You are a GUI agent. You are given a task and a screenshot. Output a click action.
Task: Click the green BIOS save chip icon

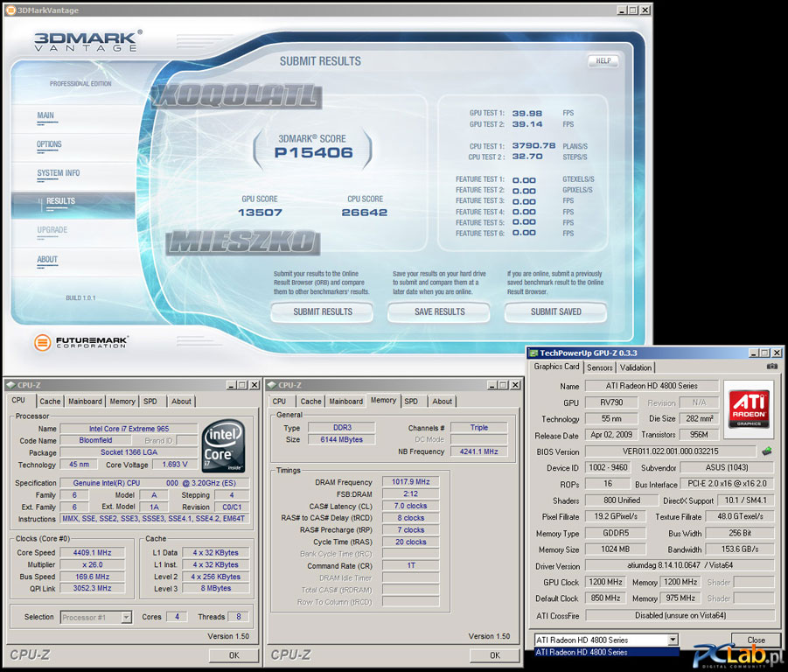pyautogui.click(x=767, y=451)
